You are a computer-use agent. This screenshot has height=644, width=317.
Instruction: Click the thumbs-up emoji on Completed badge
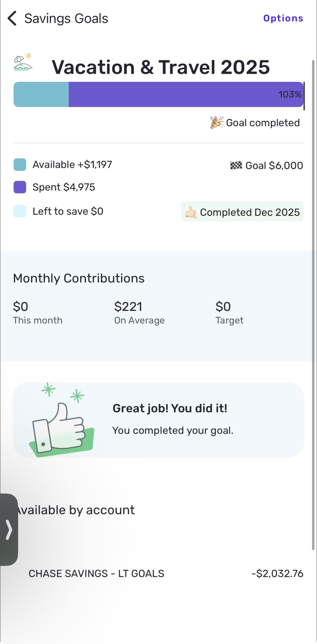click(x=191, y=212)
